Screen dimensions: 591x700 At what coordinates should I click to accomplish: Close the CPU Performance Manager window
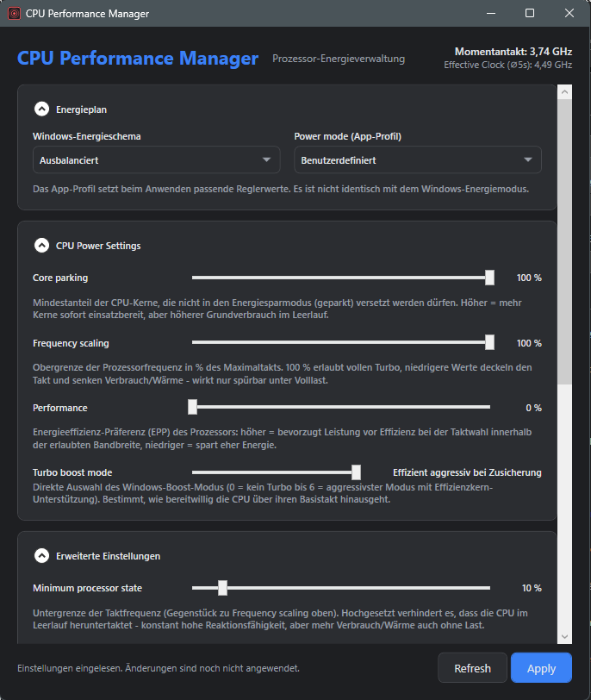click(x=569, y=14)
